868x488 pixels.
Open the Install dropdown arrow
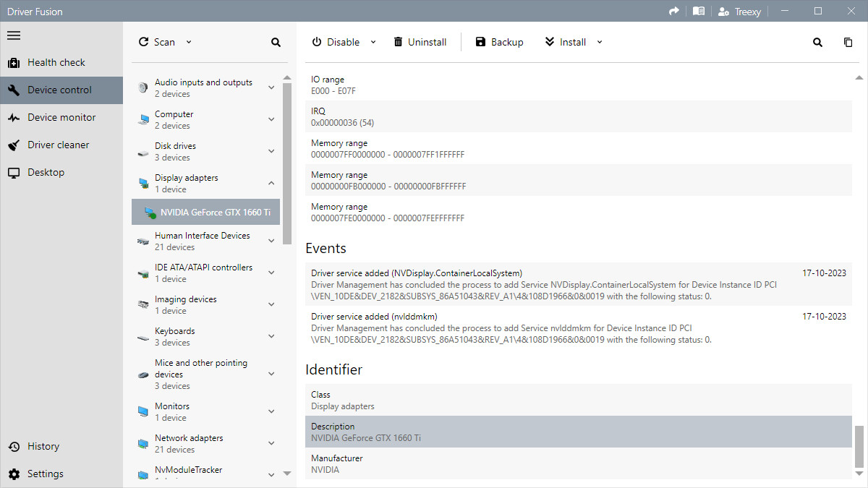tap(599, 43)
